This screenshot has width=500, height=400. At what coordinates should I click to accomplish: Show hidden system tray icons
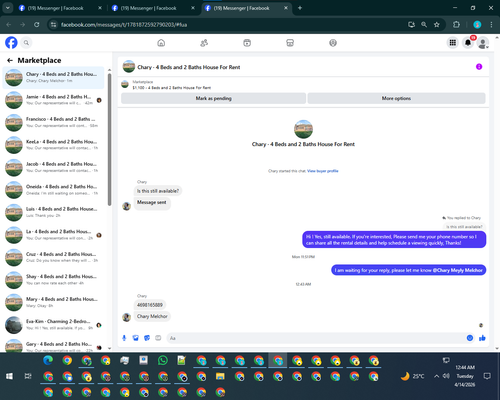pos(436,376)
